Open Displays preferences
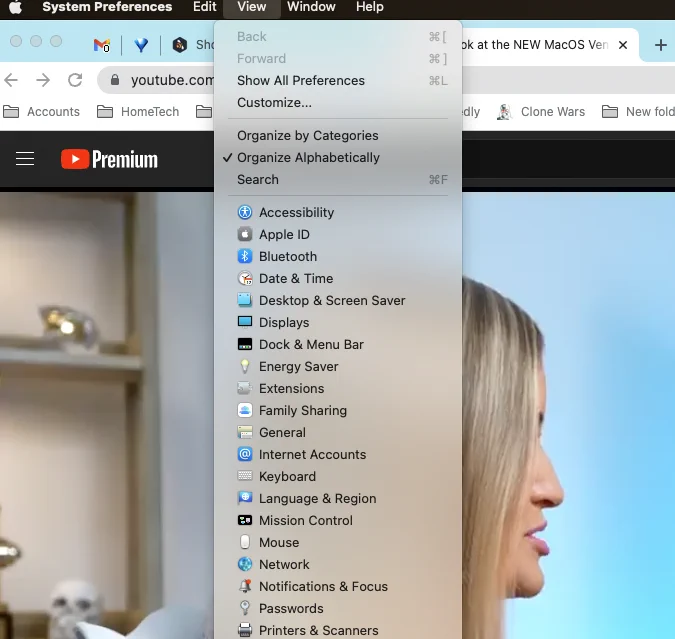This screenshot has height=639, width=675. tap(338, 322)
